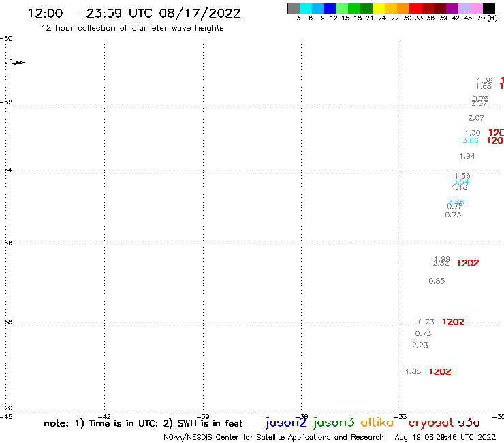Click the yellow 24 ft legend swatch
Screen dimensions: 504x443
point(379,8)
